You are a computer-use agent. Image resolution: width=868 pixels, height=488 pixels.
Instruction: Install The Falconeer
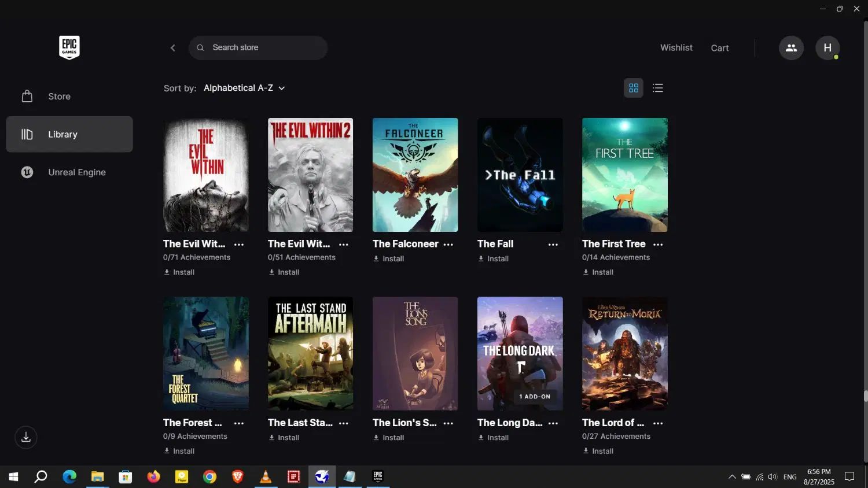click(x=388, y=259)
